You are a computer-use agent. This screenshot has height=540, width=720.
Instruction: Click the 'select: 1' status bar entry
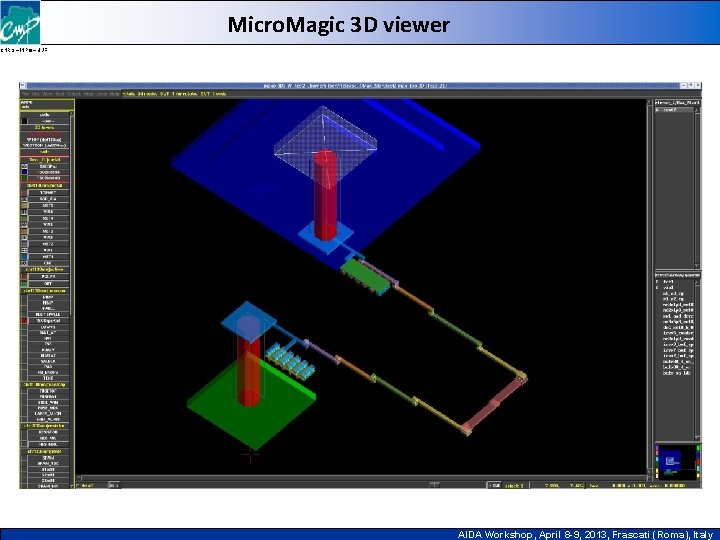[514, 485]
